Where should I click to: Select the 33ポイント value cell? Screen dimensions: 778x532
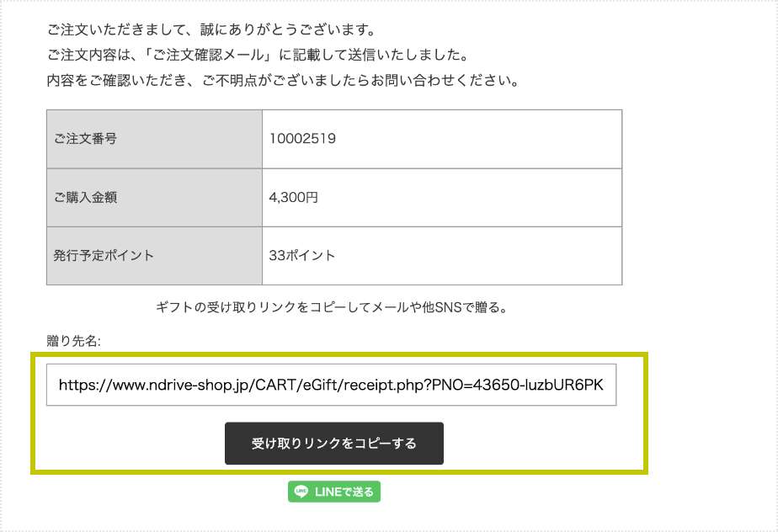(441, 256)
